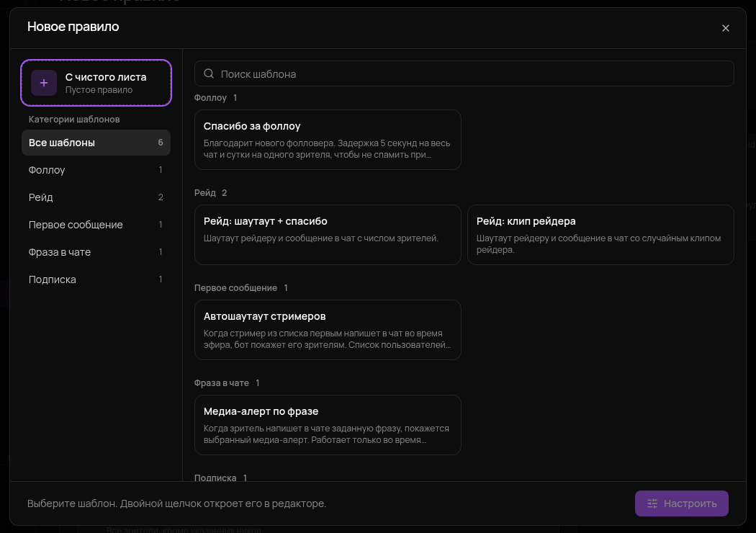Click the count 6 next to Все шаблоны
The image size is (756, 533).
(161, 143)
